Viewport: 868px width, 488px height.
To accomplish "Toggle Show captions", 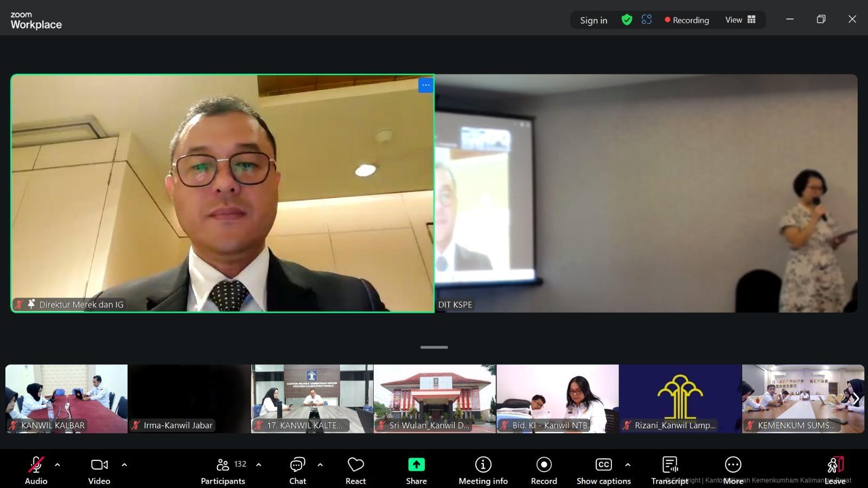I will click(x=603, y=470).
